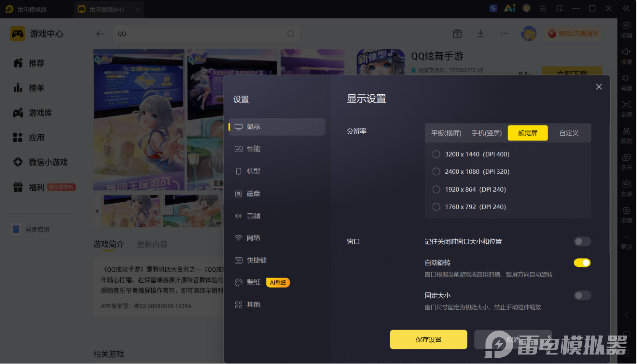Click previous arrow of screenshot thumbnails
This screenshot has width=637, height=364.
[x=97, y=211]
